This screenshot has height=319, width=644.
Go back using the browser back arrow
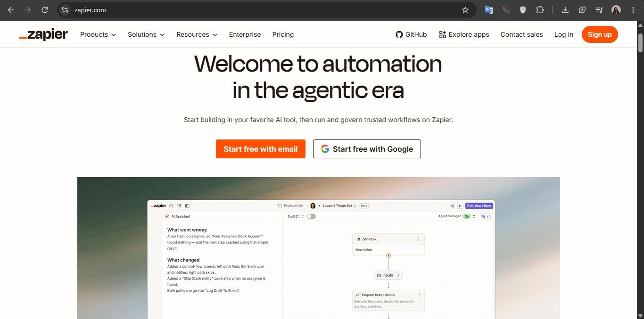(x=11, y=10)
